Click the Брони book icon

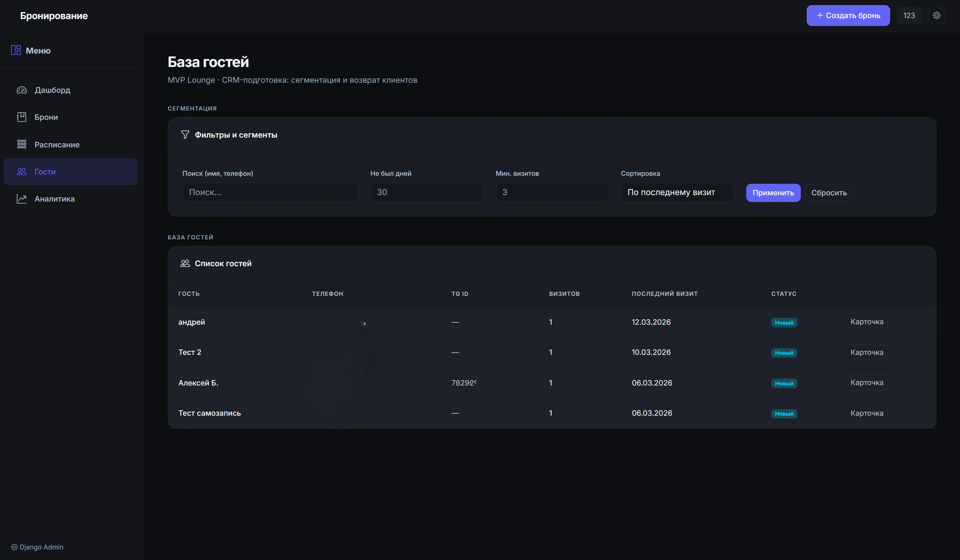tap(22, 117)
